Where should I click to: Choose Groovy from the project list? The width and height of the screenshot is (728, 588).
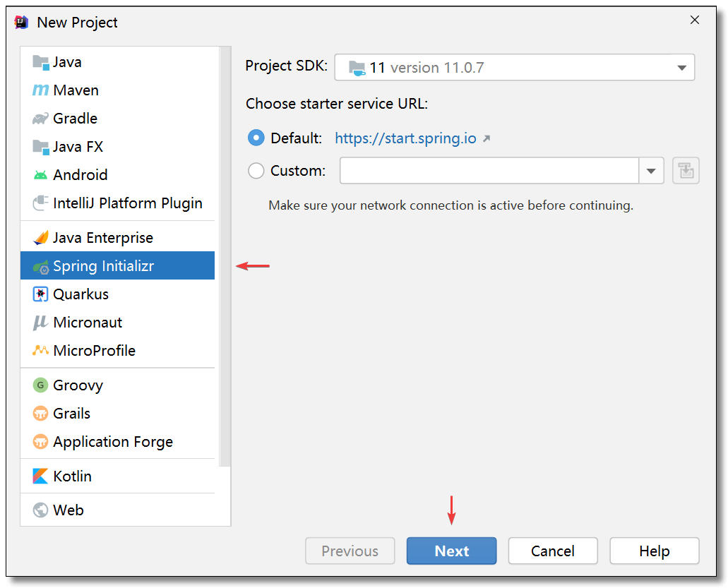point(78,385)
